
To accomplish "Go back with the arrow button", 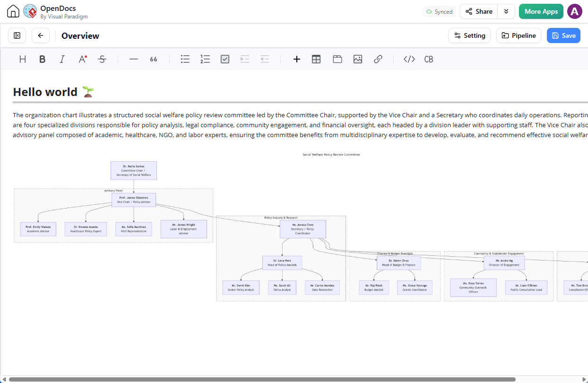I will tap(41, 35).
